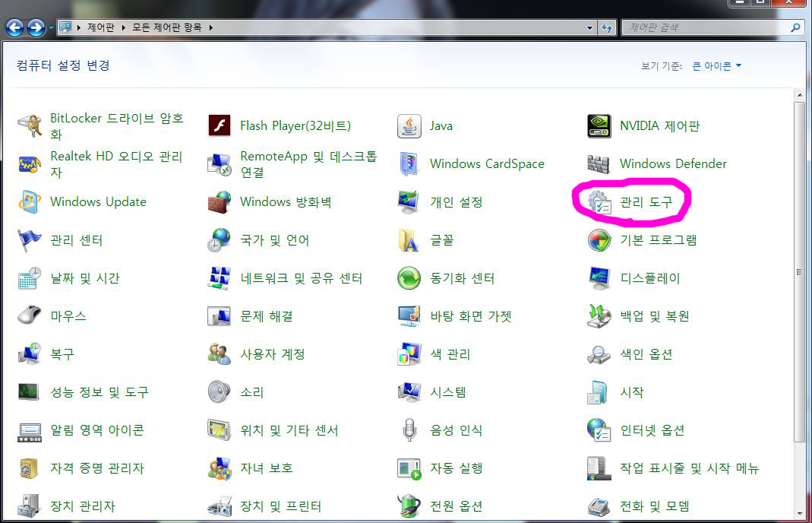Open the 날짜 및 시간 icon
Screen dimensions: 812x523
pos(29,278)
